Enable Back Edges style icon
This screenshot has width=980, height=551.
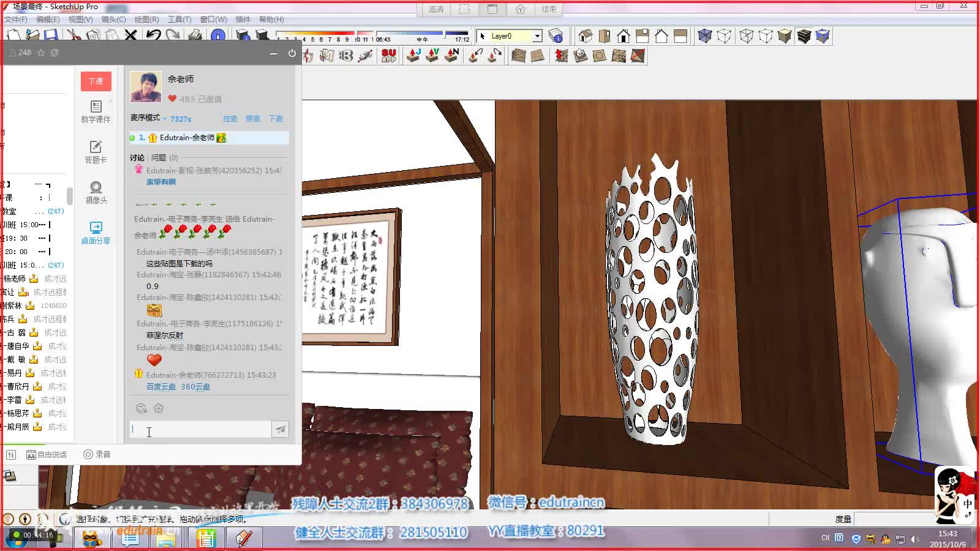point(724,36)
